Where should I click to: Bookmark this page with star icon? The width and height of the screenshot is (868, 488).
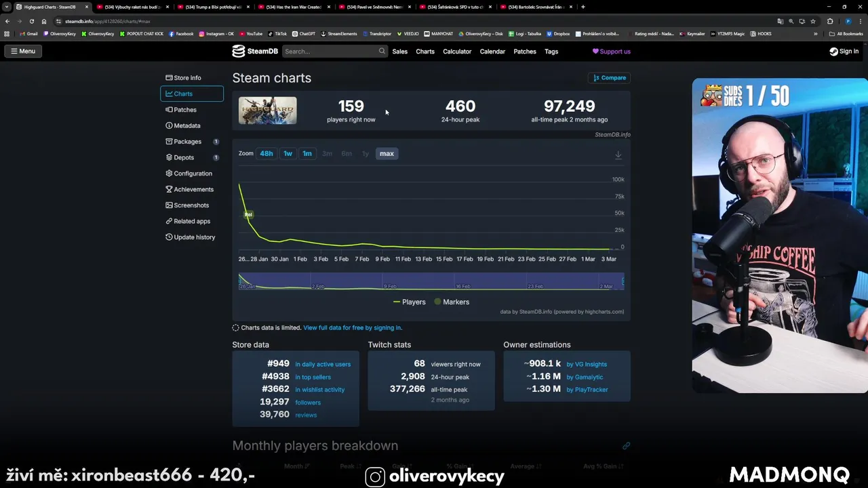point(813,21)
